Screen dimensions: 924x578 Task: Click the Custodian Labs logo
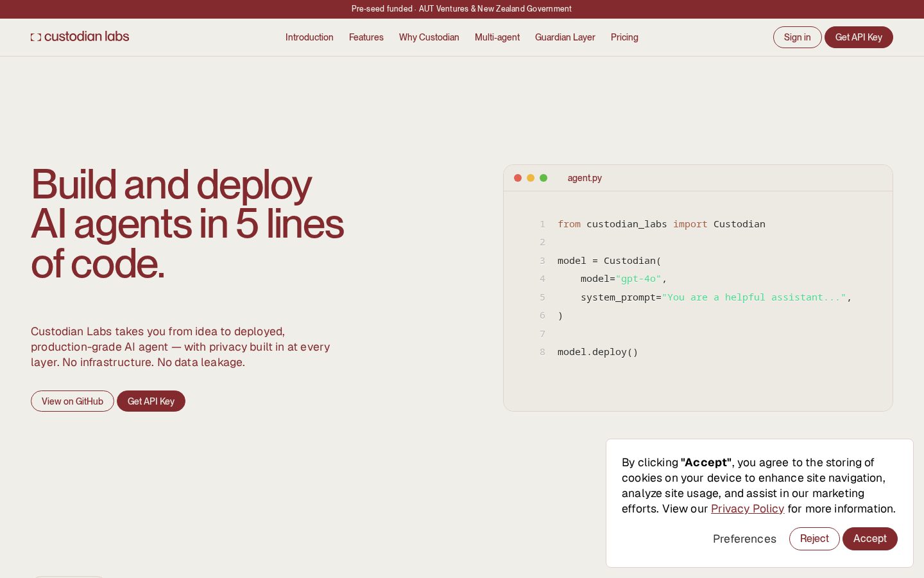[80, 37]
